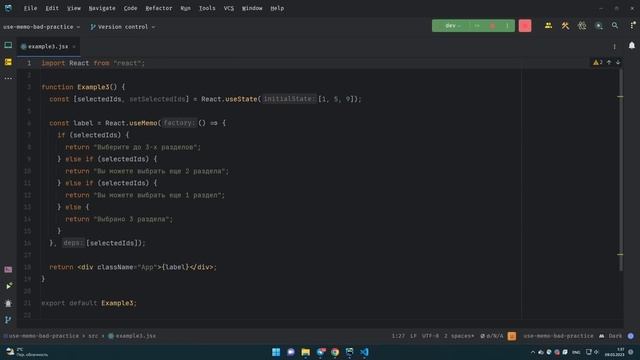
Task: Expand the use-memo-bad-practice project dropdown
Action: (42, 27)
